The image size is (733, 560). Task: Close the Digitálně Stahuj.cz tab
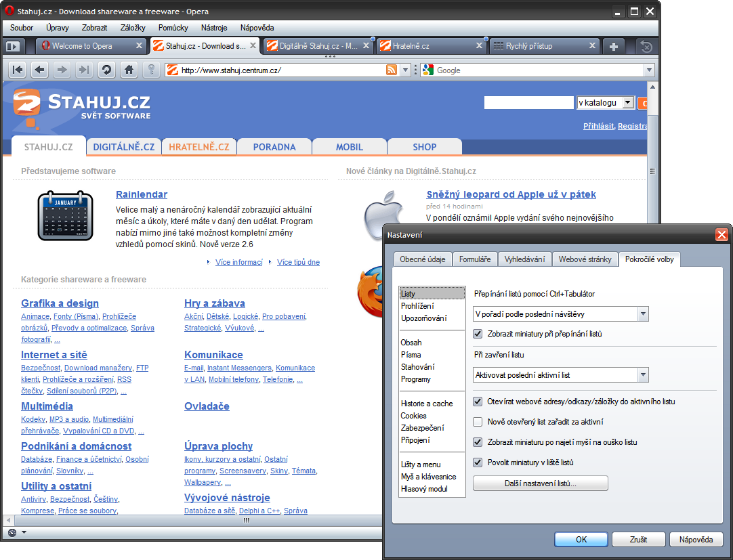coord(366,46)
